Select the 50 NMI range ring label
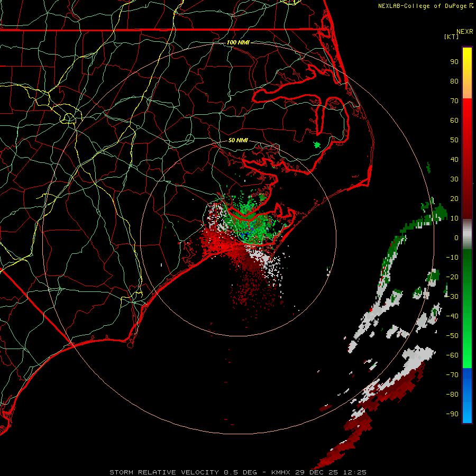 click(238, 140)
